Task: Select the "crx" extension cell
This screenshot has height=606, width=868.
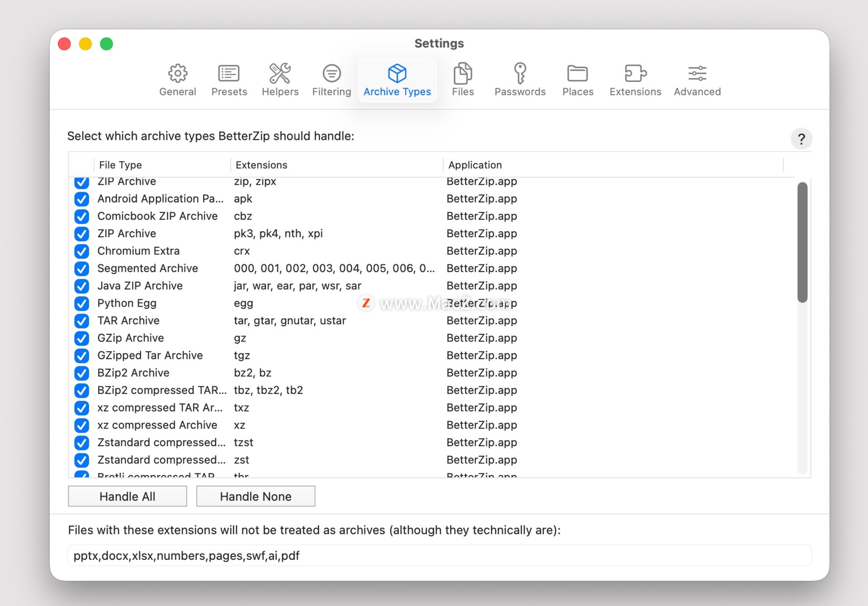Action: [x=242, y=251]
